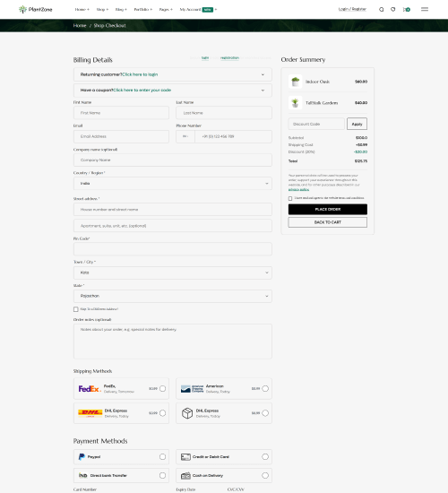Open the Shop menu
448x493 pixels.
click(102, 10)
